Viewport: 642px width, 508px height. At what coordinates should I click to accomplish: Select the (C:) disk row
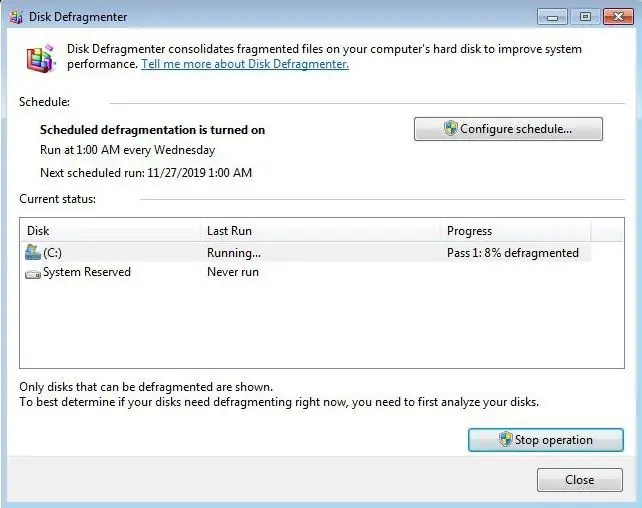(x=305, y=253)
